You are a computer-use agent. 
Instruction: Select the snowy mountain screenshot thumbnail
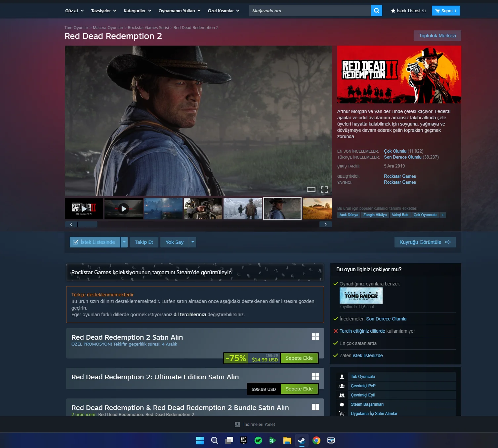coord(243,208)
